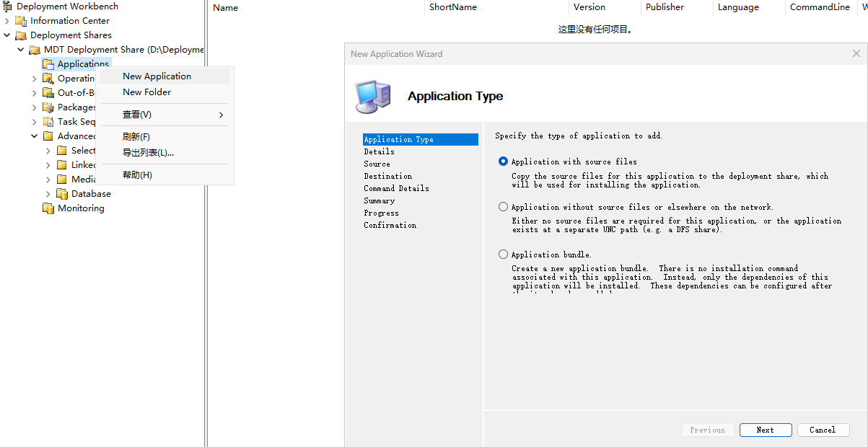Click the Information Center folder icon
Screen dimensions: 868x447
(x=21, y=21)
